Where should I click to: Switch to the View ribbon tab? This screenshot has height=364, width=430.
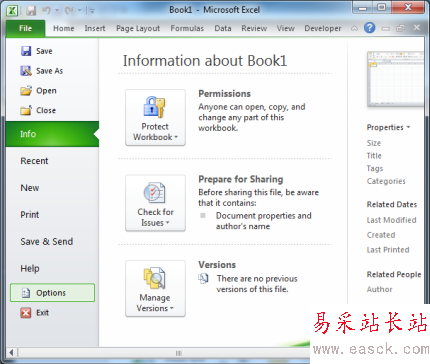[x=285, y=28]
